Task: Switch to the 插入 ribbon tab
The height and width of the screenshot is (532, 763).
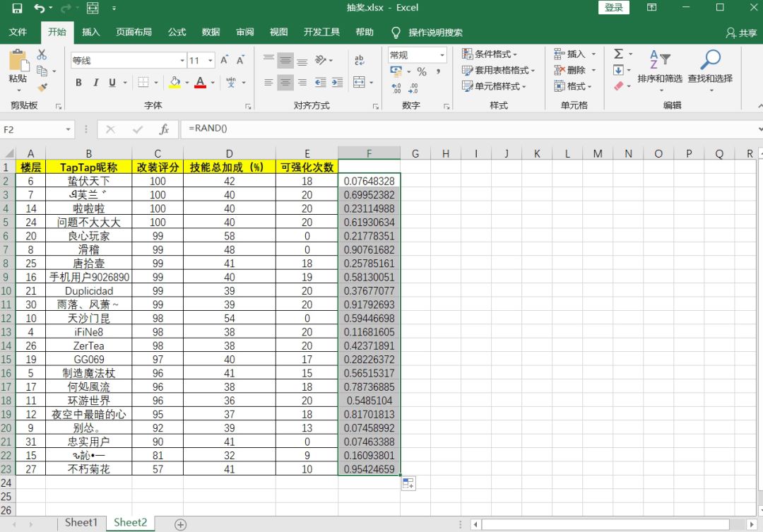Action: click(90, 32)
